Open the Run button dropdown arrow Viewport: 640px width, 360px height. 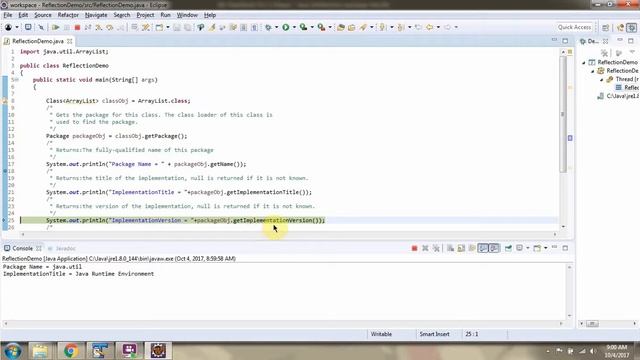coord(294,27)
